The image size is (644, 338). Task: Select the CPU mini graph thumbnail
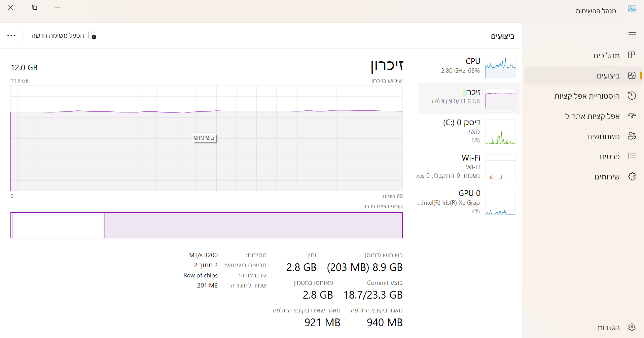[500, 68]
